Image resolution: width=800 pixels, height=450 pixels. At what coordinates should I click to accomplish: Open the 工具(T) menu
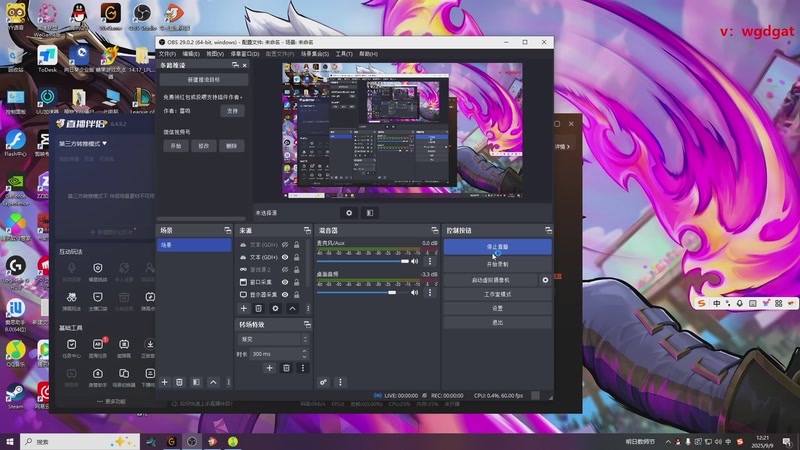coord(343,54)
